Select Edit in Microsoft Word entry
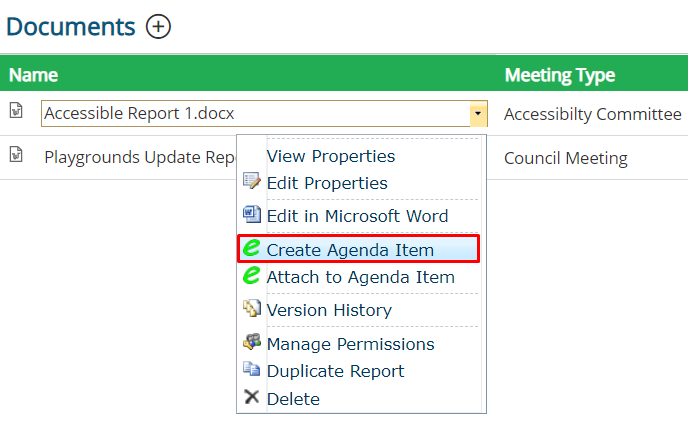 click(x=358, y=216)
